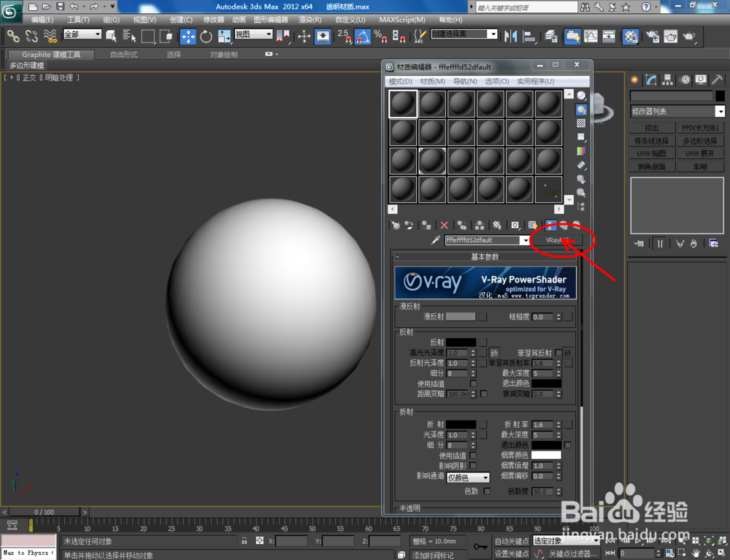Open the Hierarchy tab icon
The image size is (730, 560).
pos(668,80)
